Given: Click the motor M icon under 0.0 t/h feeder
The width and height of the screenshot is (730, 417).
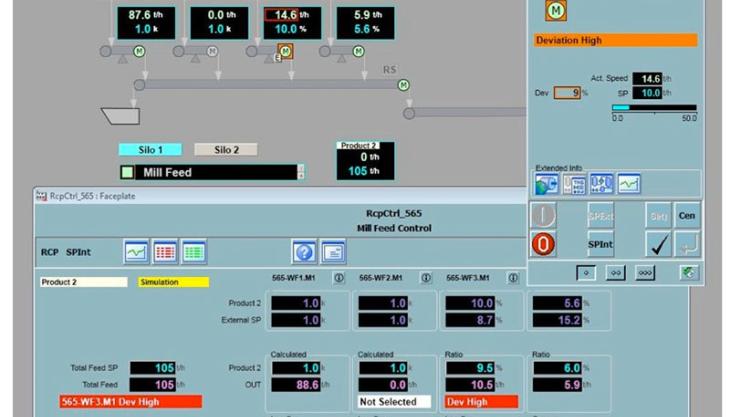Looking at the screenshot, I should pos(212,51).
